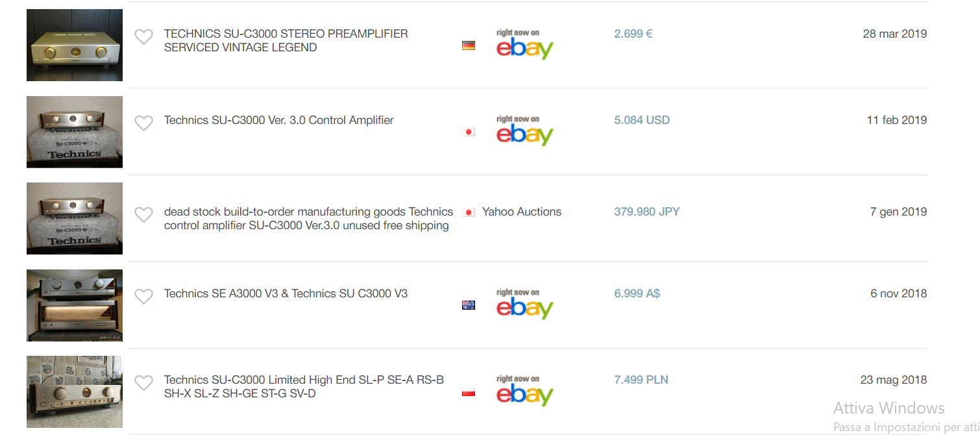
Task: Click Polish flag icon on last listing
Action: click(469, 391)
